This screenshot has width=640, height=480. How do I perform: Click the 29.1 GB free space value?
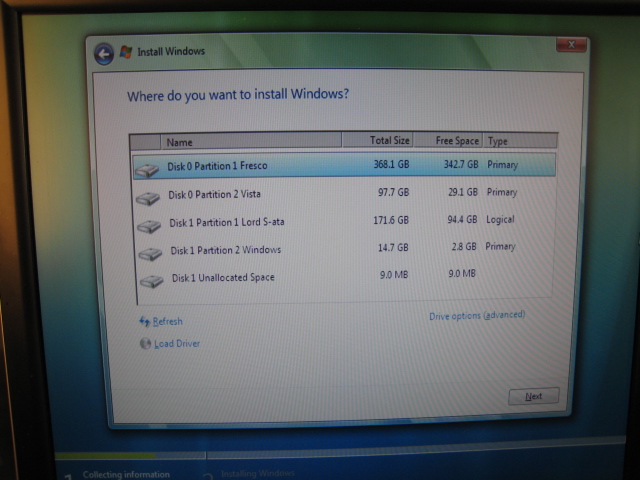coord(462,192)
